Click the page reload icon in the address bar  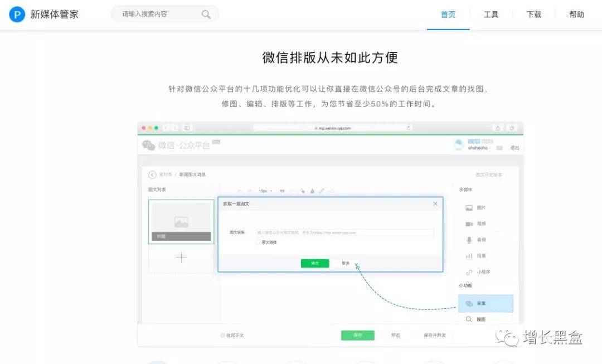(409, 128)
